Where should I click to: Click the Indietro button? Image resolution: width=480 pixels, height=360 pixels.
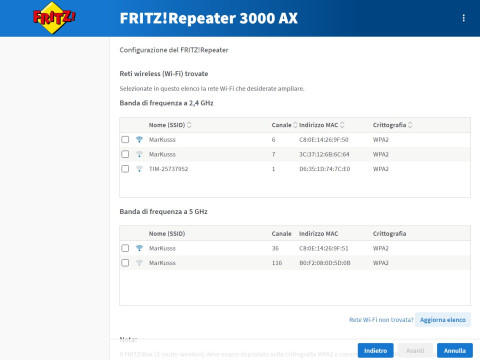click(376, 350)
